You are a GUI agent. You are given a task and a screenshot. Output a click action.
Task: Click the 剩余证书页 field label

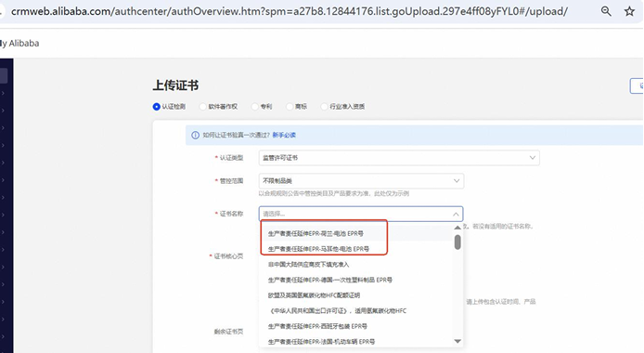(x=228, y=332)
